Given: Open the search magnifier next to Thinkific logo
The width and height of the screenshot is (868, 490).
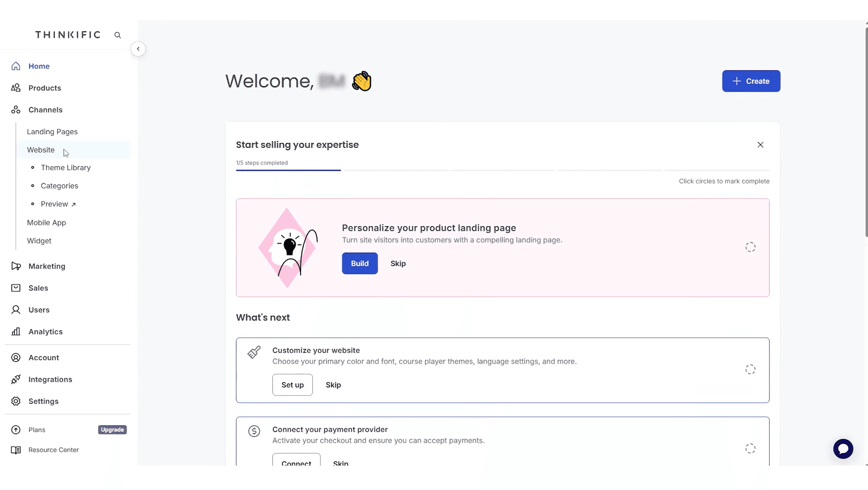Looking at the screenshot, I should point(117,35).
